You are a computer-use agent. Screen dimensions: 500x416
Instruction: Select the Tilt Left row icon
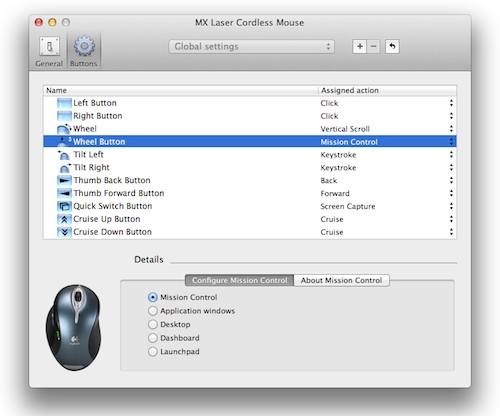coord(64,155)
